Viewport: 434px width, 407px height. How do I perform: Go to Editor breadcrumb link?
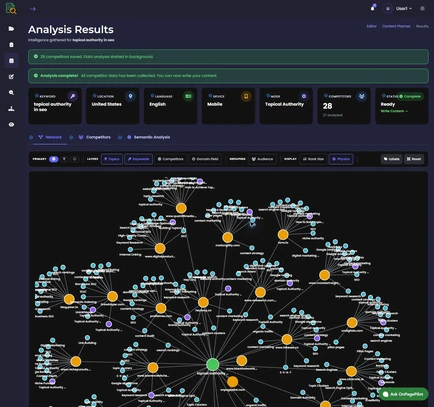[371, 26]
